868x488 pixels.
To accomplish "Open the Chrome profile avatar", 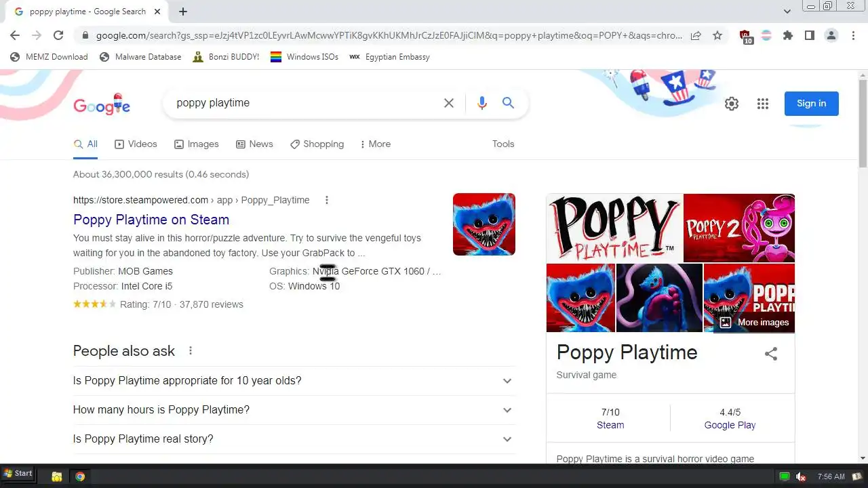I will [x=831, y=35].
